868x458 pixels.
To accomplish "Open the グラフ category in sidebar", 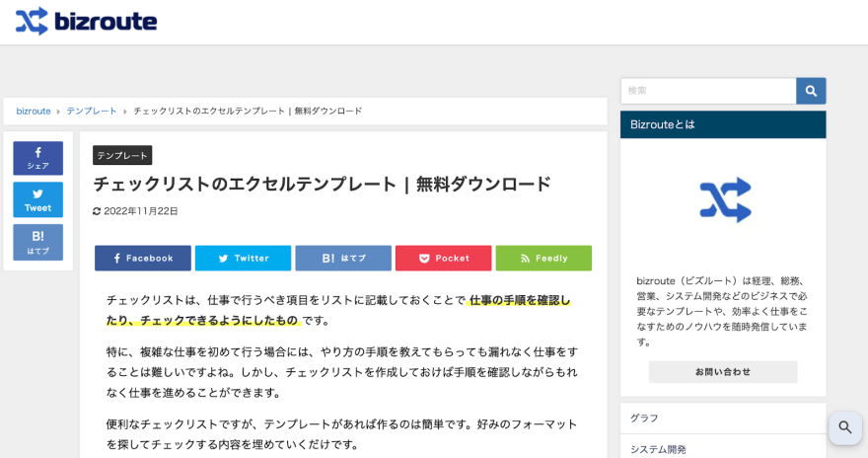I will click(644, 419).
